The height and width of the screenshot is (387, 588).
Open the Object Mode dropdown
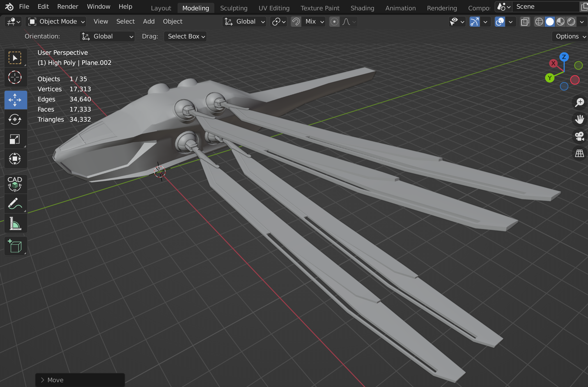click(56, 22)
